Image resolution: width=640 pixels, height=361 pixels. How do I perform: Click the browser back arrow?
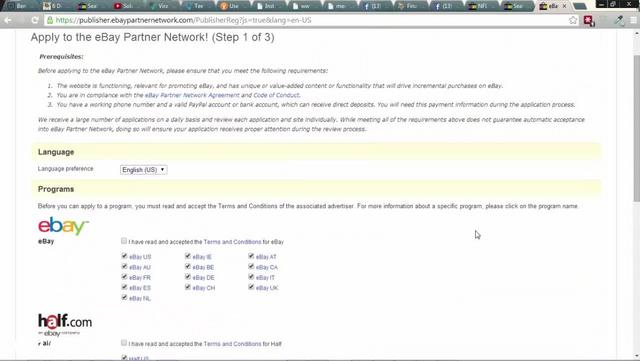(x=8, y=20)
